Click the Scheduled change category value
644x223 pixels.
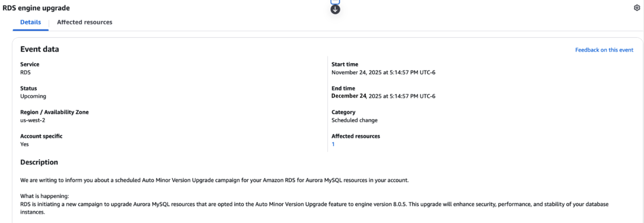coord(354,120)
